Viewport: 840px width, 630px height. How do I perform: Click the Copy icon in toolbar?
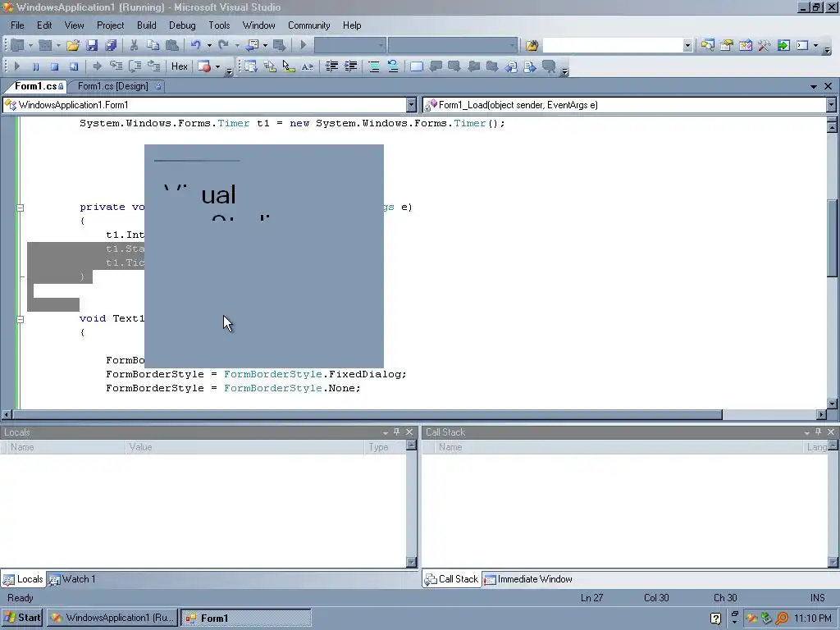point(153,46)
